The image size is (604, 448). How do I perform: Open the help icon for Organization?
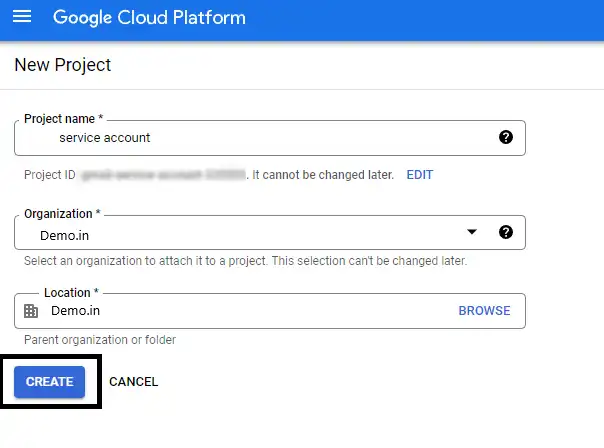[x=506, y=232]
